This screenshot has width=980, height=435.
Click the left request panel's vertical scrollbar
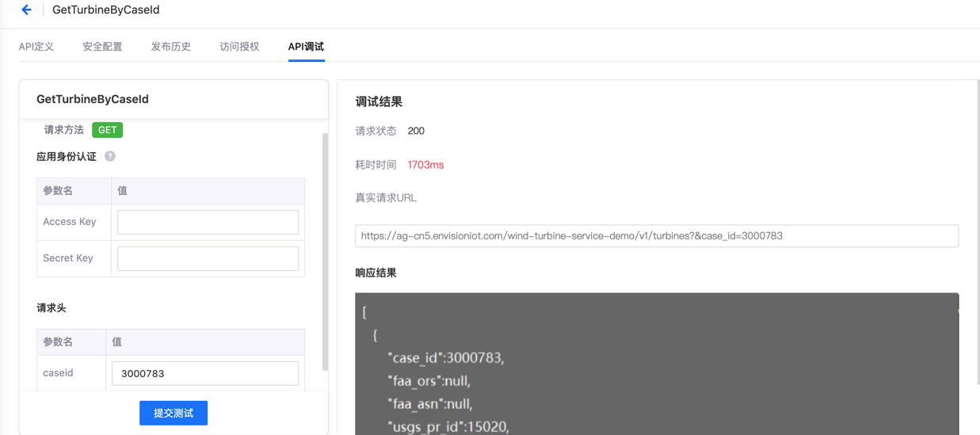click(x=325, y=252)
